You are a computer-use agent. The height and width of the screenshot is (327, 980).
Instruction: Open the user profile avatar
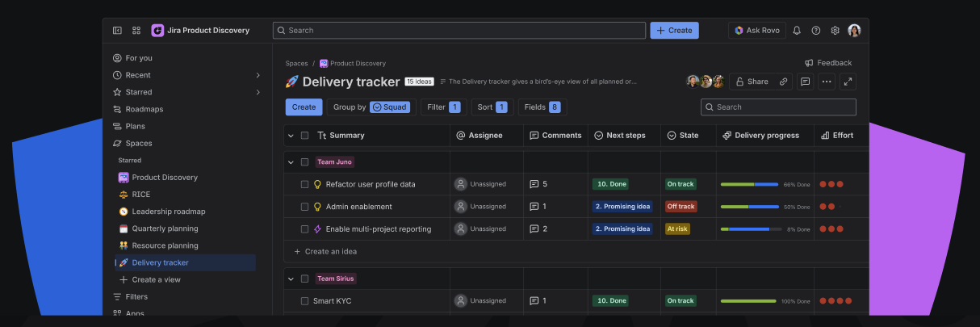click(854, 31)
